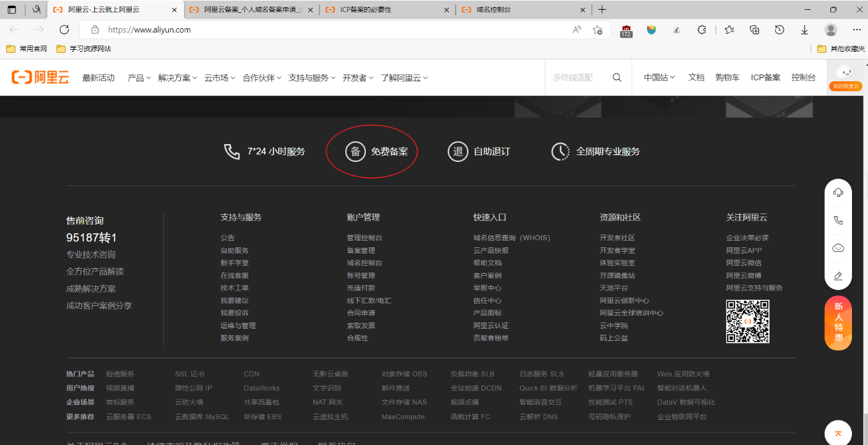
Task: Open the 企业决策必读 footer link
Action: click(x=747, y=238)
